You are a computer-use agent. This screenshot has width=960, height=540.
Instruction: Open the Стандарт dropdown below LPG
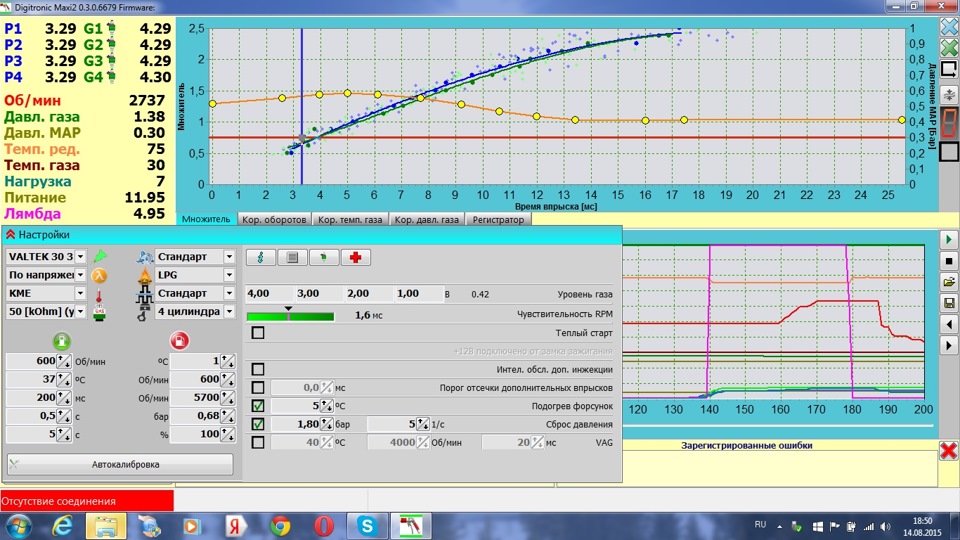coord(229,293)
